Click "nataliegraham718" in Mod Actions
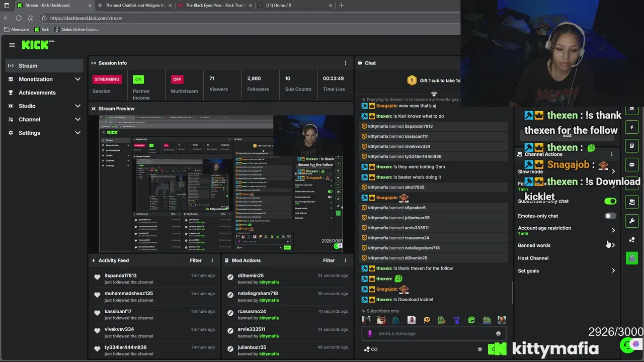This screenshot has width=644, height=362. (x=258, y=294)
